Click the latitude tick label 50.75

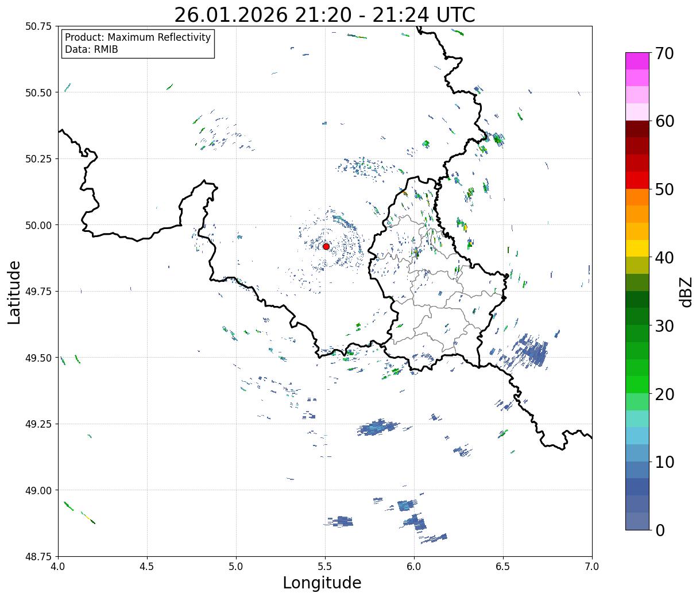pyautogui.click(x=39, y=26)
